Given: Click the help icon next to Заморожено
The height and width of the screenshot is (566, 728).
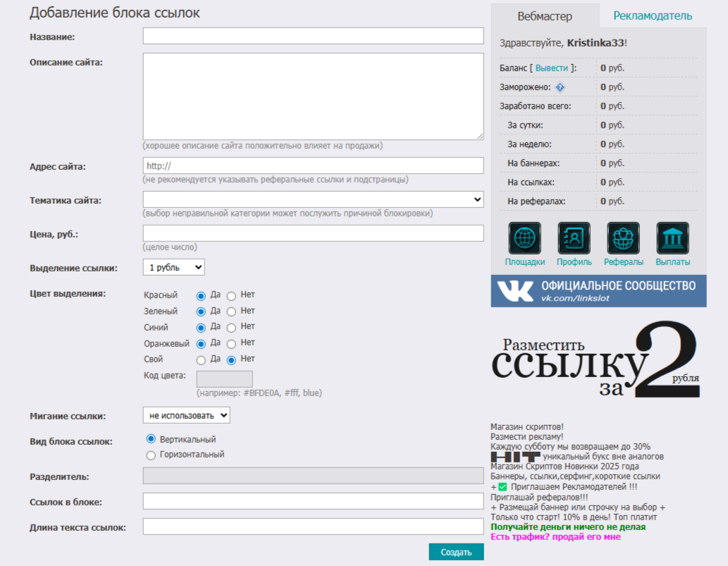Looking at the screenshot, I should pos(560,87).
